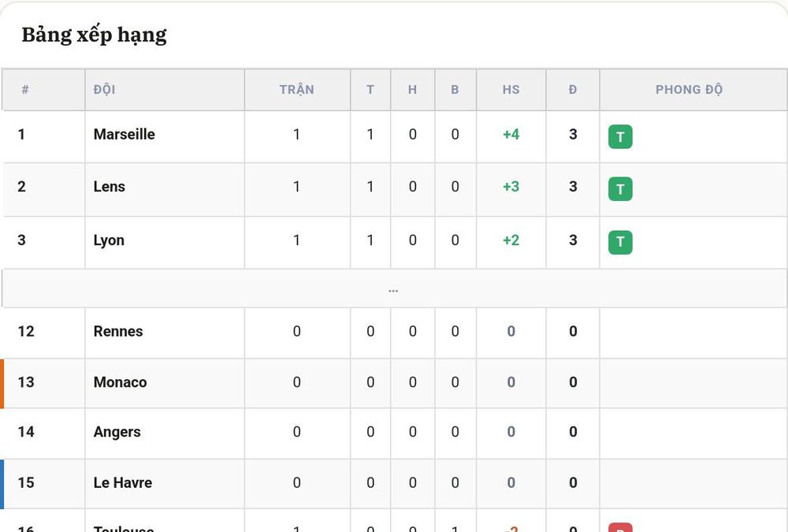The height and width of the screenshot is (532, 788).
Task: Open the Le Havre team entry
Action: pyautogui.click(x=123, y=482)
